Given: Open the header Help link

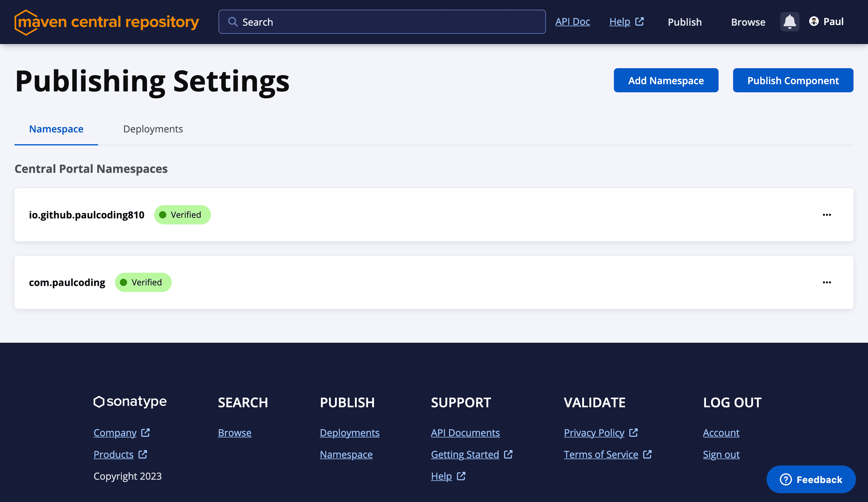Looking at the screenshot, I should (x=620, y=22).
